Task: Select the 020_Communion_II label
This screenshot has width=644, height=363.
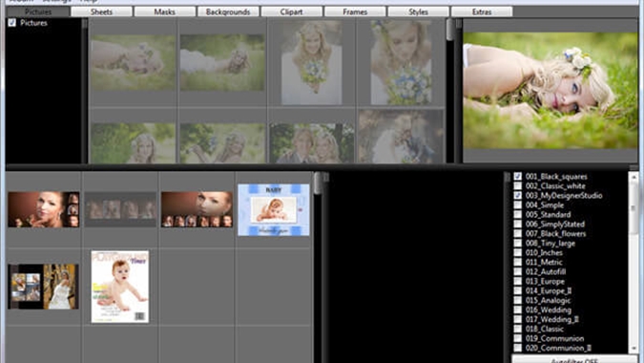Action: pos(558,348)
